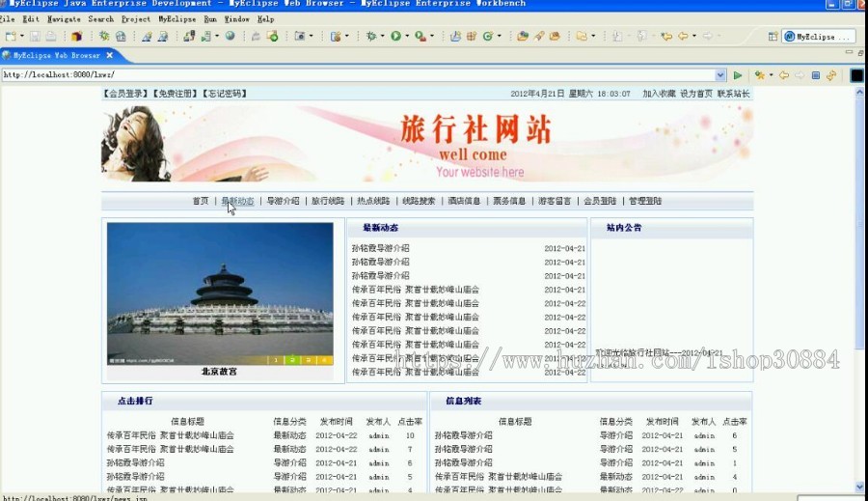
Task: Click the Last Edit Location arrow icon
Action: click(666, 37)
